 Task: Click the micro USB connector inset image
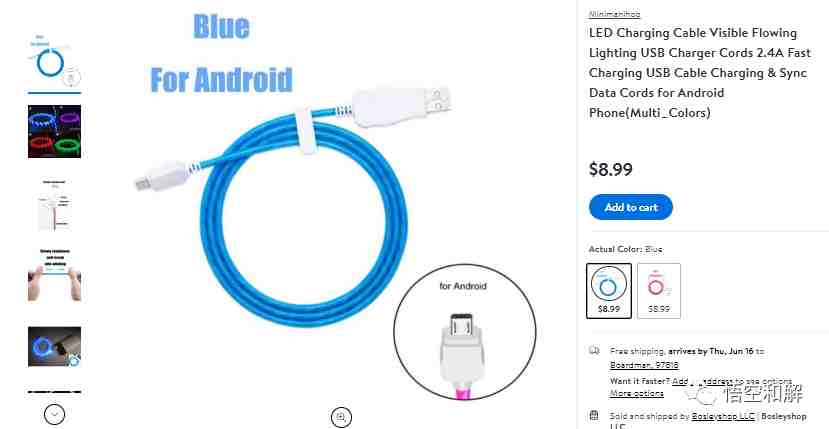point(464,332)
